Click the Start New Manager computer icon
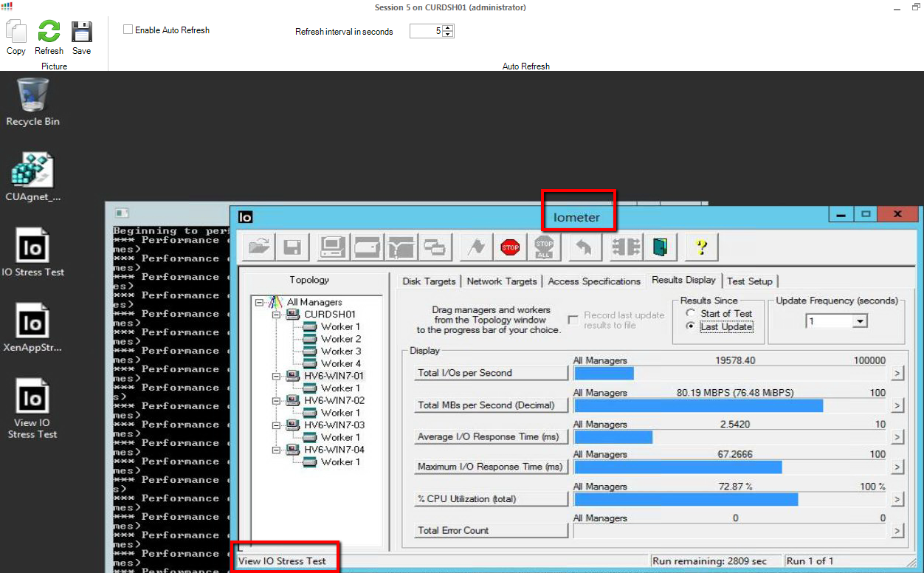 pos(334,247)
